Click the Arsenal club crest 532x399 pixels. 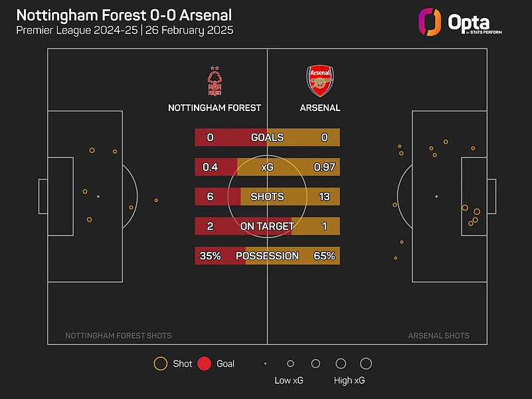pos(318,81)
